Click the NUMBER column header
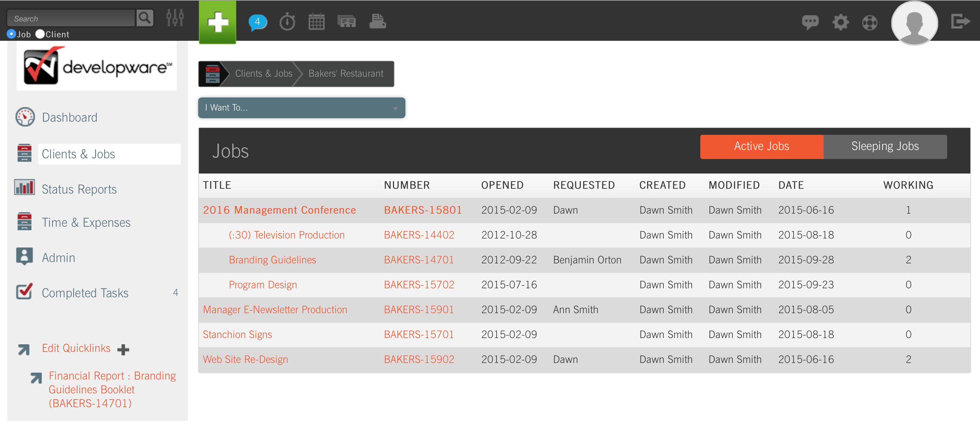This screenshot has width=980, height=430. (x=407, y=186)
